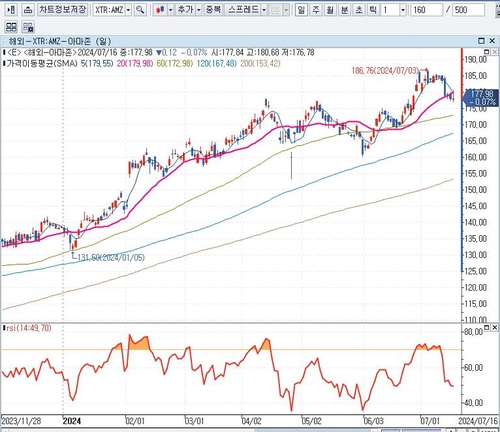The height and width of the screenshot is (432, 500).
Task: Click the 80.00 RSI axis label
Action: (x=473, y=332)
